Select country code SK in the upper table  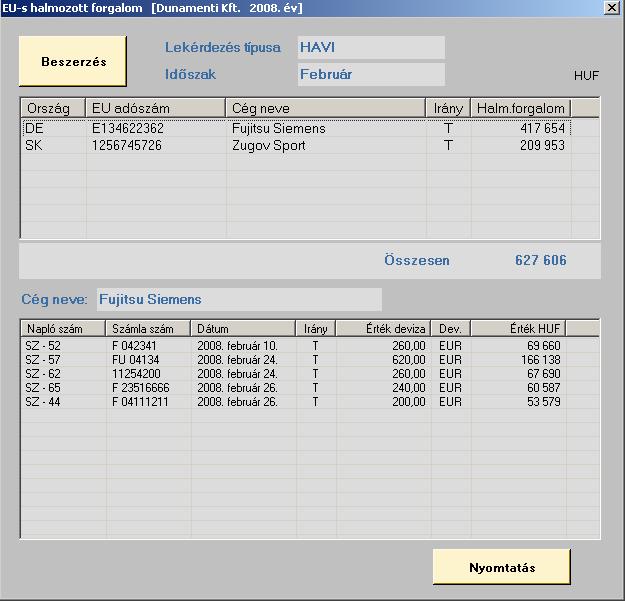click(x=33, y=145)
